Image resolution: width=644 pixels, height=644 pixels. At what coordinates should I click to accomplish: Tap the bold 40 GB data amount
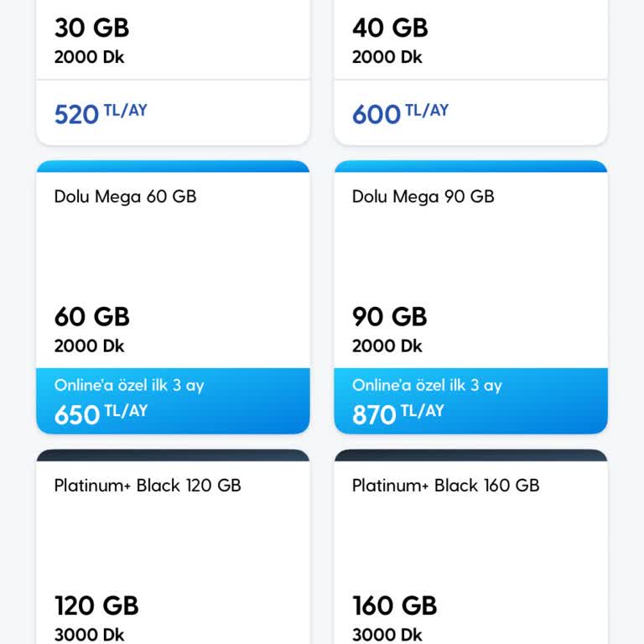point(390,28)
